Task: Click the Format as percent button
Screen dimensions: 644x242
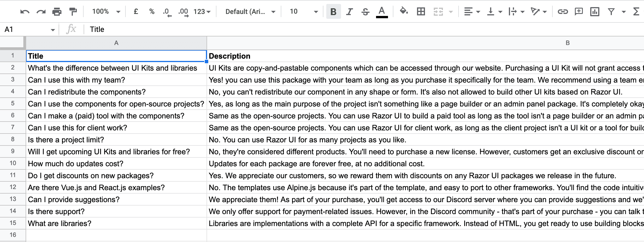Action: tap(152, 12)
